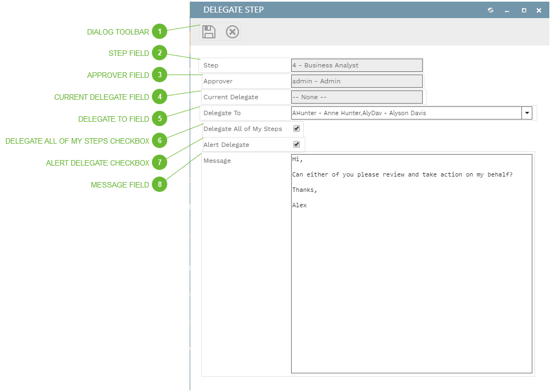This screenshot has height=392, width=551.
Task: Open the Delegate To dropdown
Action: (527, 113)
